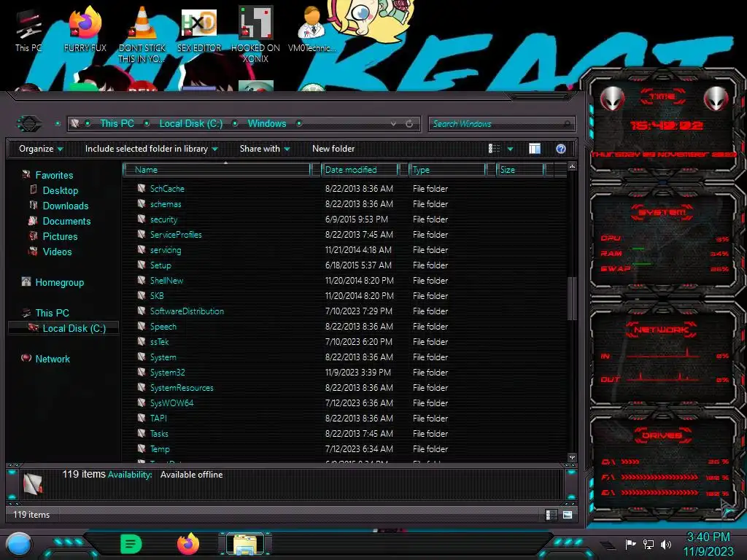Switch to details view in status bar
This screenshot has height=560, width=747.
point(551,515)
